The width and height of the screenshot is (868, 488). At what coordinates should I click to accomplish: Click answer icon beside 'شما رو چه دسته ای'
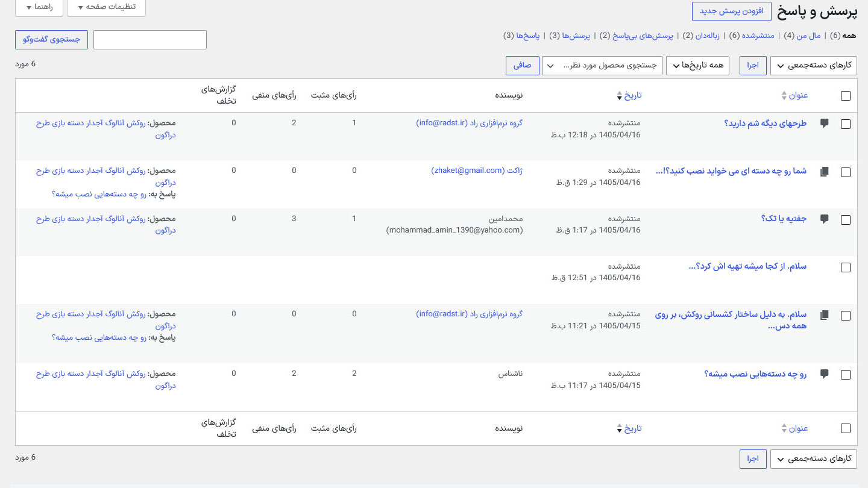[x=825, y=172]
